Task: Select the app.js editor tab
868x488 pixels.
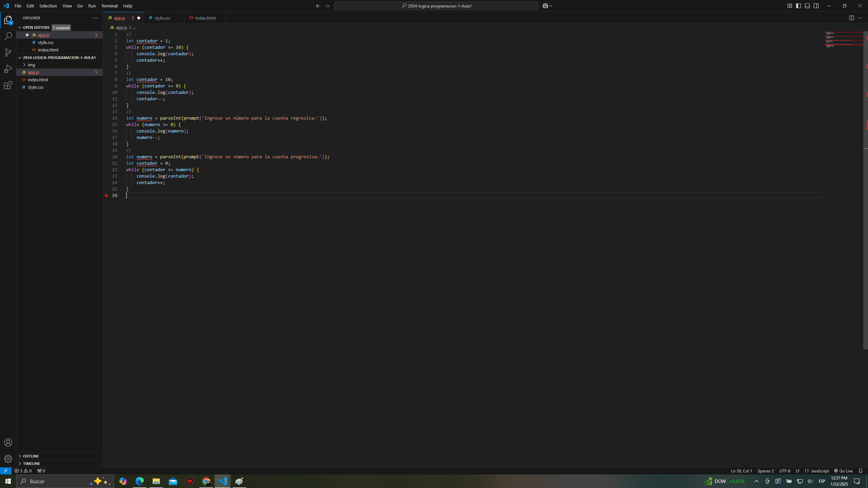Action: [x=123, y=18]
